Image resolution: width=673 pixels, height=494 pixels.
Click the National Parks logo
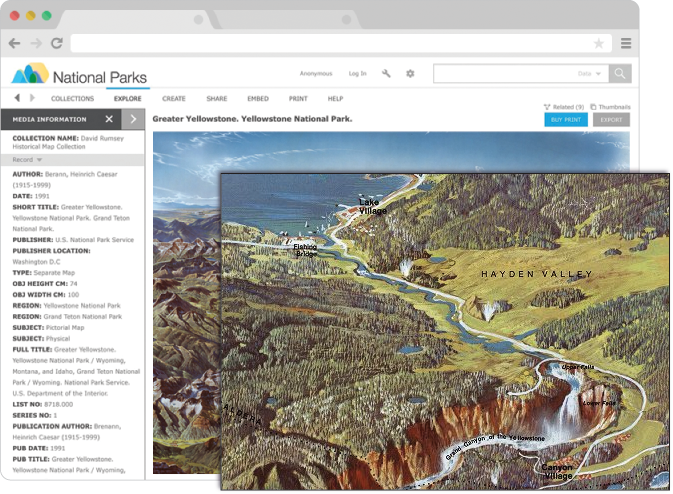79,74
